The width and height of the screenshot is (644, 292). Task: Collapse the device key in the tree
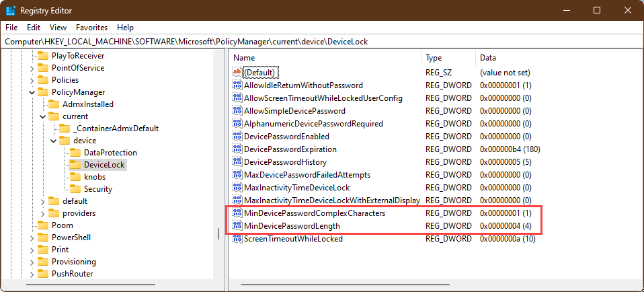[53, 141]
